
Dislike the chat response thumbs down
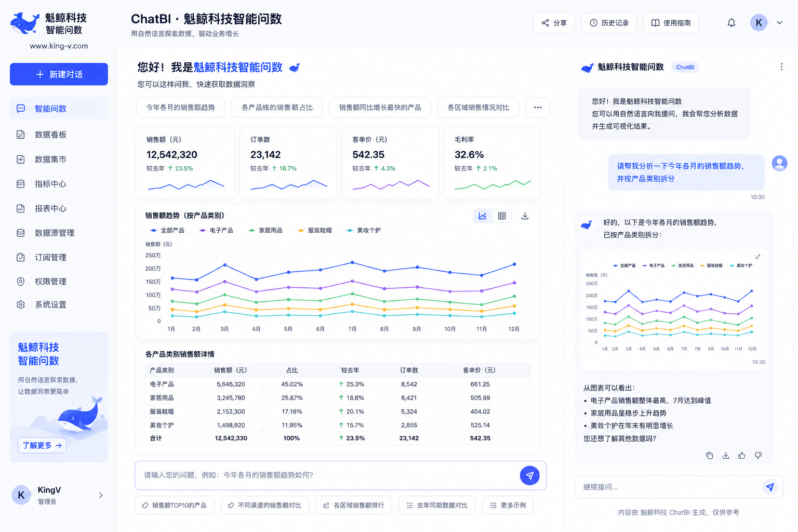pyautogui.click(x=758, y=456)
